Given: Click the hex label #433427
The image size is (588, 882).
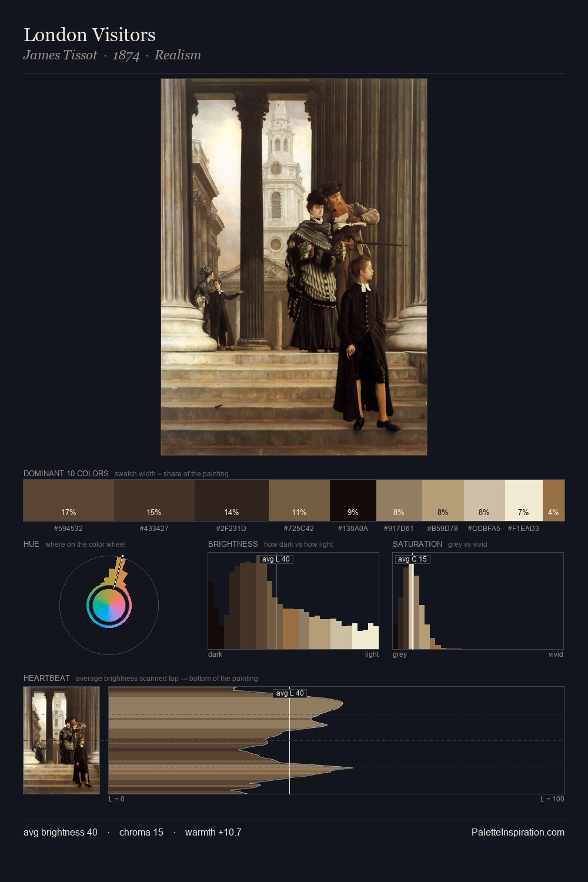Looking at the screenshot, I should coord(154,529).
